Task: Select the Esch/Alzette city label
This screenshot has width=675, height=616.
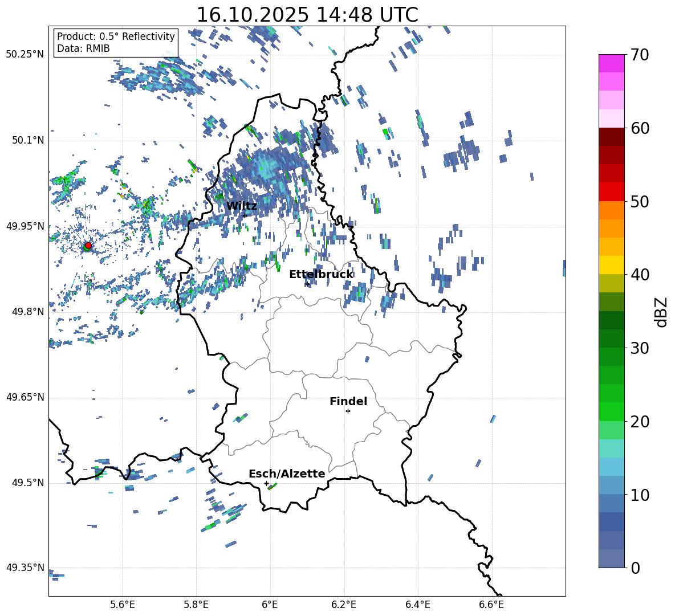Action: [x=287, y=474]
